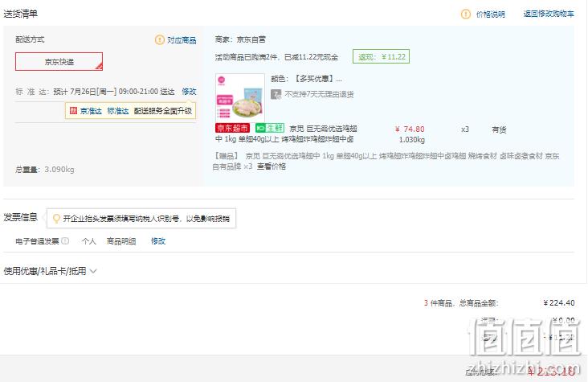
Task: Click 个人 invoice title text
Action: pyautogui.click(x=89, y=241)
